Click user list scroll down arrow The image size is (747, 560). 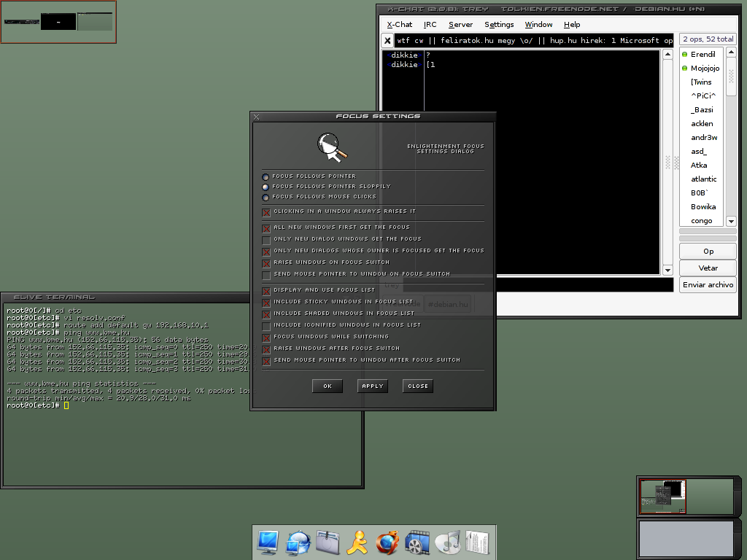click(x=731, y=221)
